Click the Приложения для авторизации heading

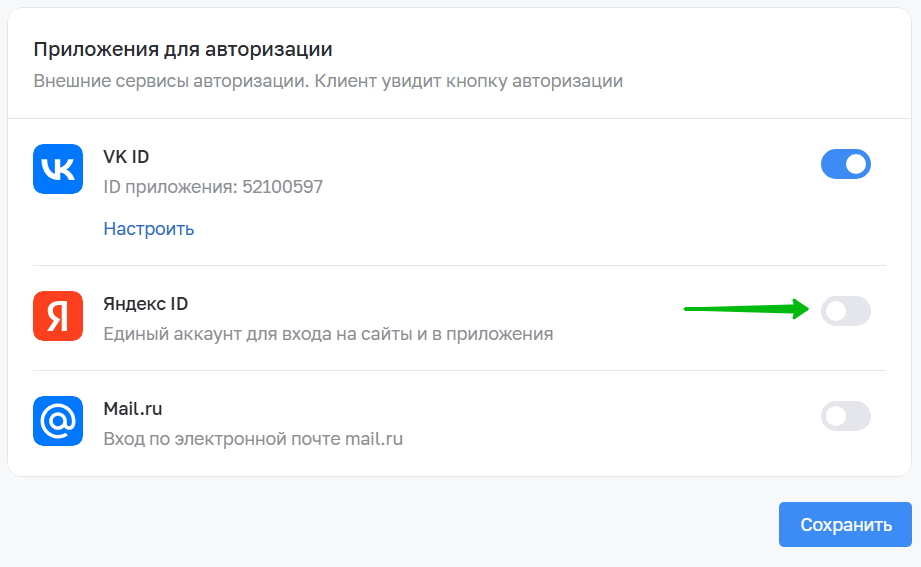pyautogui.click(x=183, y=49)
